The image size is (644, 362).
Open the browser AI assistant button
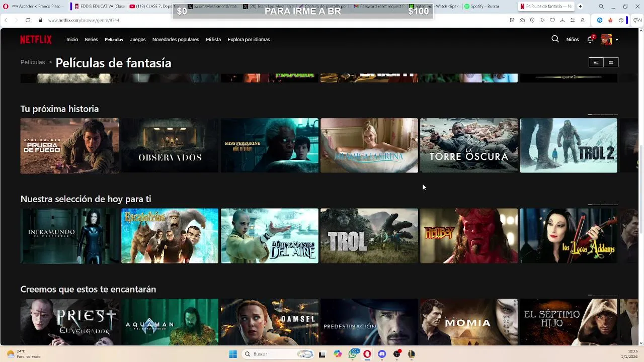coord(637,20)
